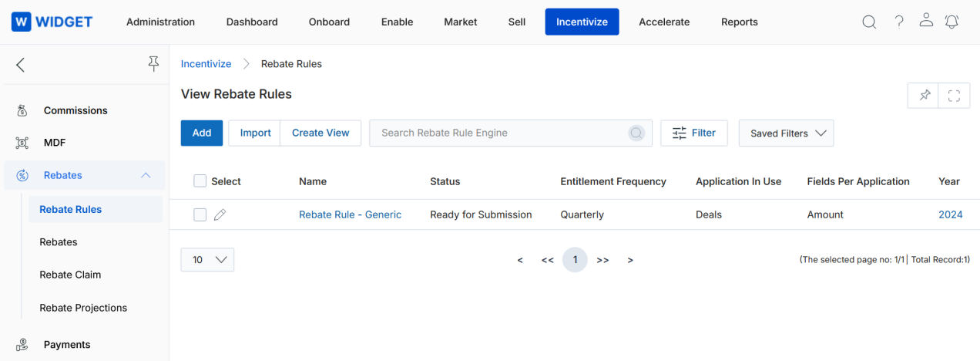Toggle fullscreen view icon
The width and height of the screenshot is (980, 361).
(954, 96)
